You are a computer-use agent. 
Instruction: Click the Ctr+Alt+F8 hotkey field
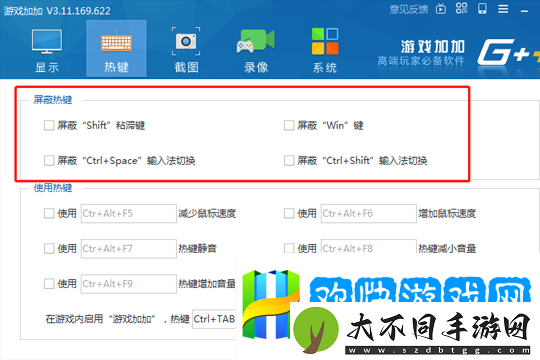[369, 247]
